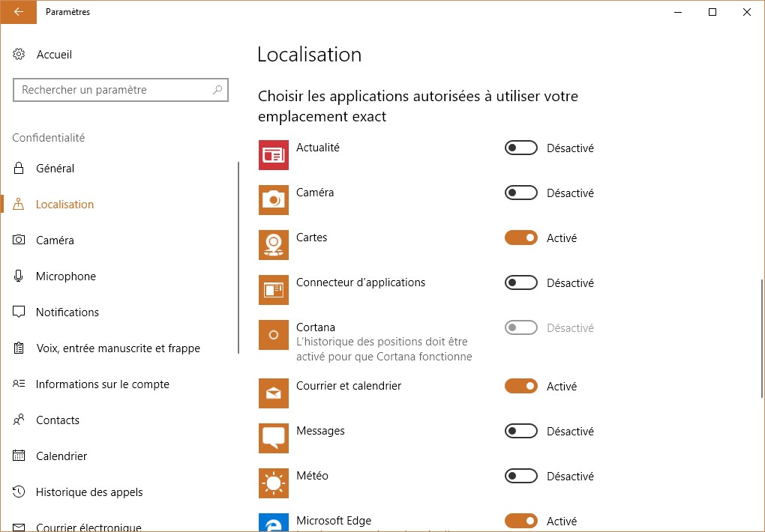Click the Rechercher un paramètre search box
This screenshot has height=532, width=765.
(x=112, y=90)
